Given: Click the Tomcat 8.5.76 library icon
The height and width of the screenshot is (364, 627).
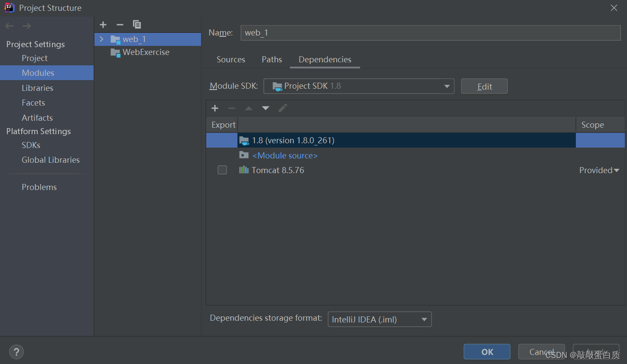Looking at the screenshot, I should (244, 170).
